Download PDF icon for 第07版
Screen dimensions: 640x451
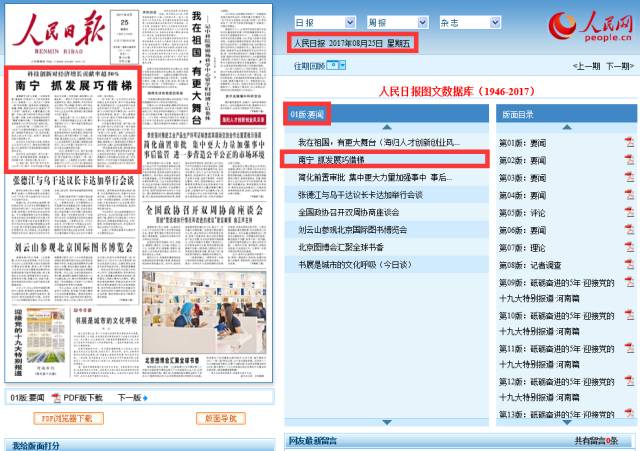[629, 247]
